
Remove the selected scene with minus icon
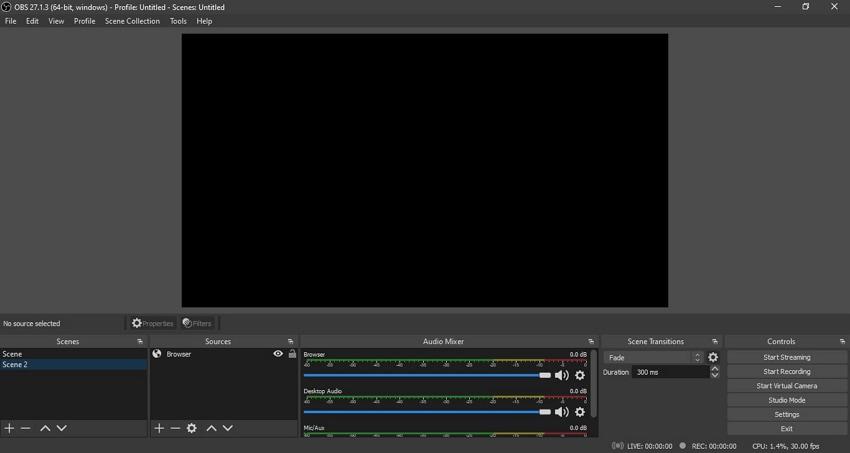26,428
